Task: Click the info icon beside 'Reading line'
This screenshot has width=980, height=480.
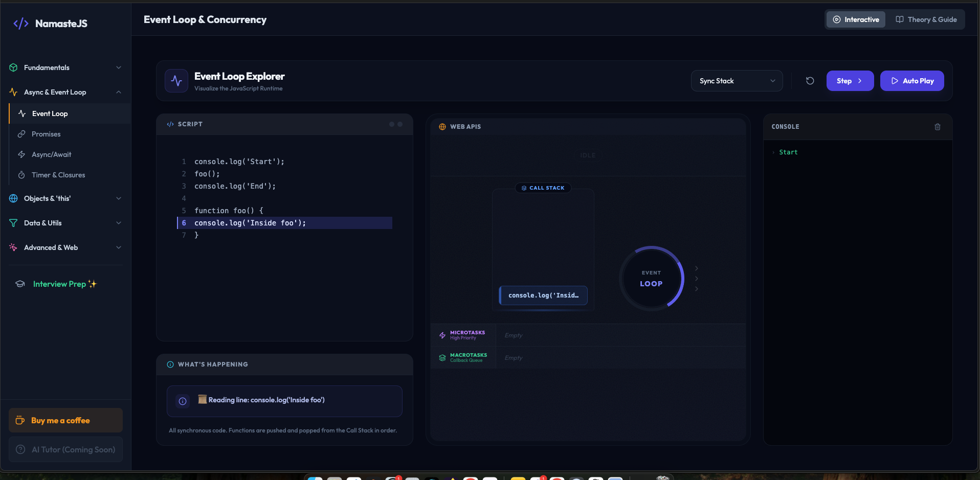Action: tap(183, 401)
